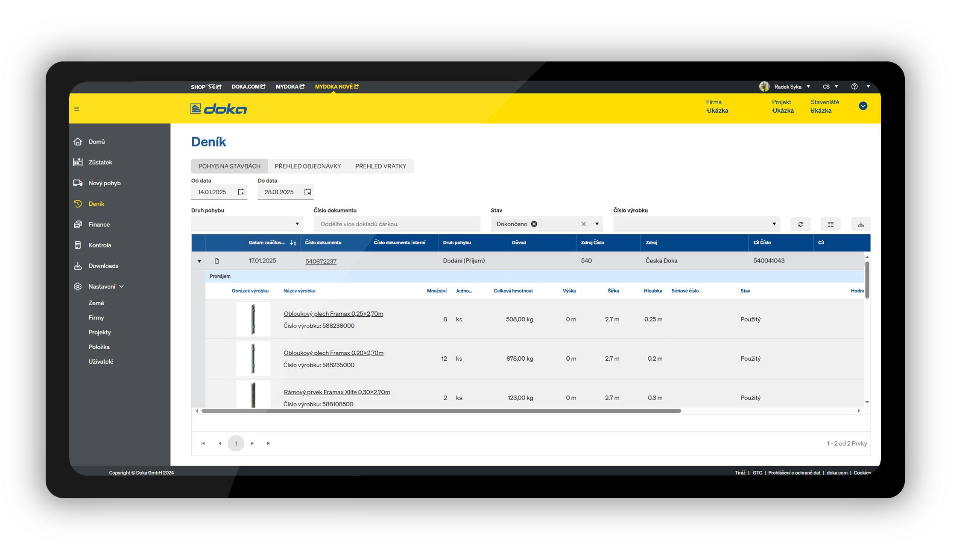Viewport: 971px width, 560px height.
Task: Open Nový pohyb truck item
Action: [x=104, y=183]
